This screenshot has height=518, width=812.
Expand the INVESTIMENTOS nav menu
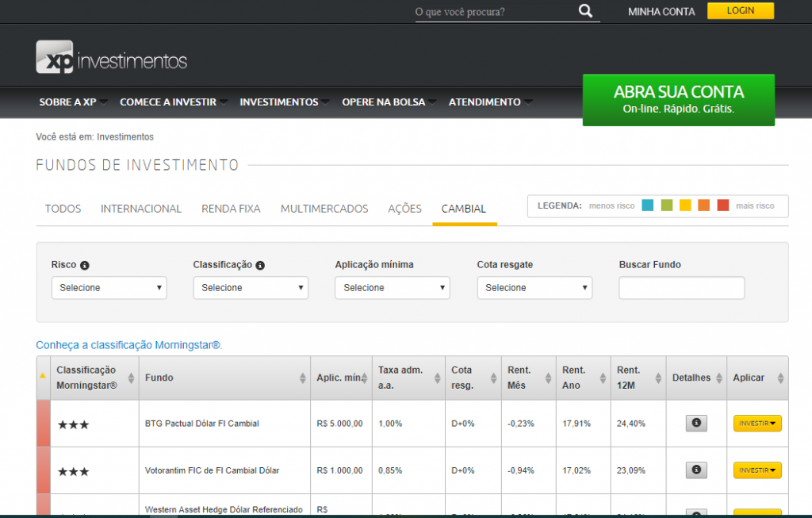(285, 102)
